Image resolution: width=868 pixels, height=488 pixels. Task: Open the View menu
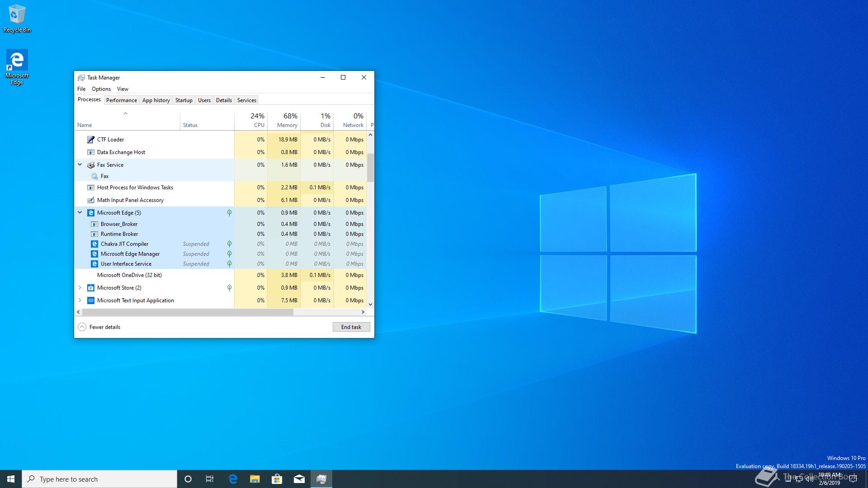[x=123, y=89]
